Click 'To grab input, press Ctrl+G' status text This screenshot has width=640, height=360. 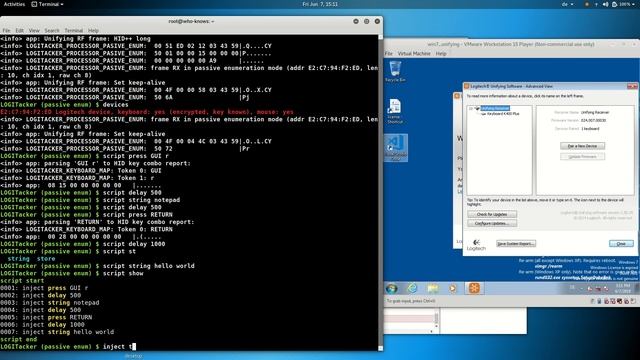point(411,301)
